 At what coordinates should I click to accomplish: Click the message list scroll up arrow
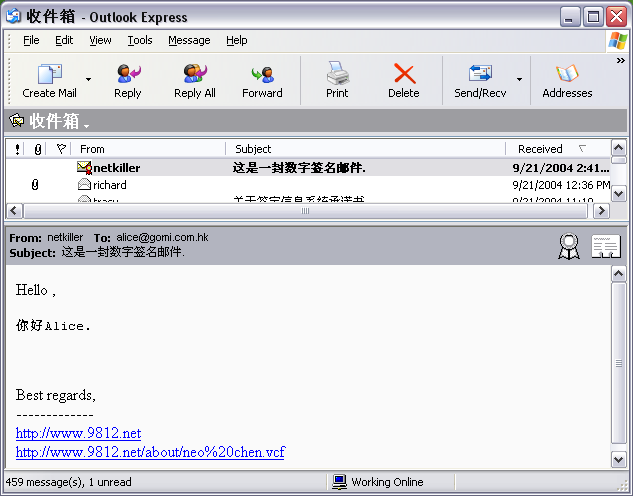(618, 148)
